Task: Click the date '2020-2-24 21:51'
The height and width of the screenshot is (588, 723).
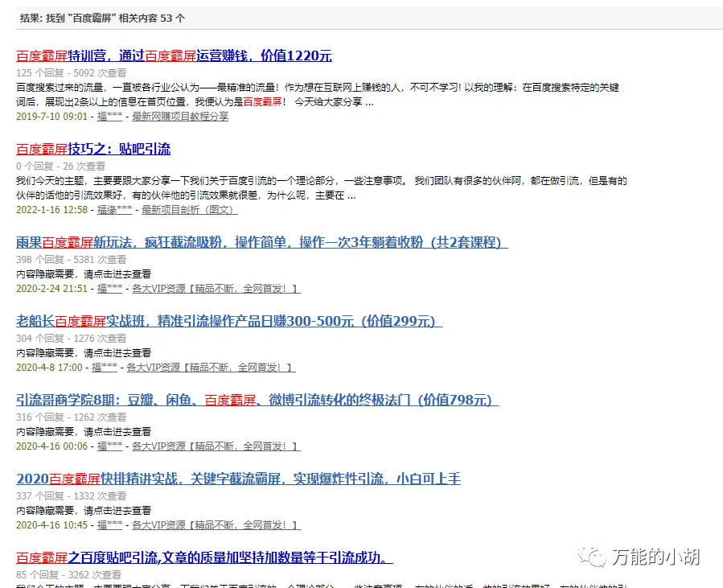Action: click(x=51, y=288)
